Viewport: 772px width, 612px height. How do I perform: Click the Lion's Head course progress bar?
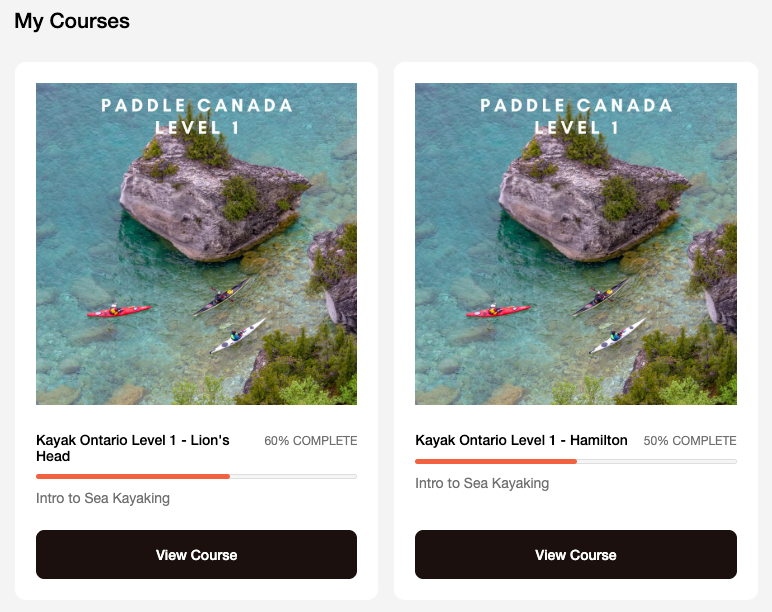tap(196, 476)
